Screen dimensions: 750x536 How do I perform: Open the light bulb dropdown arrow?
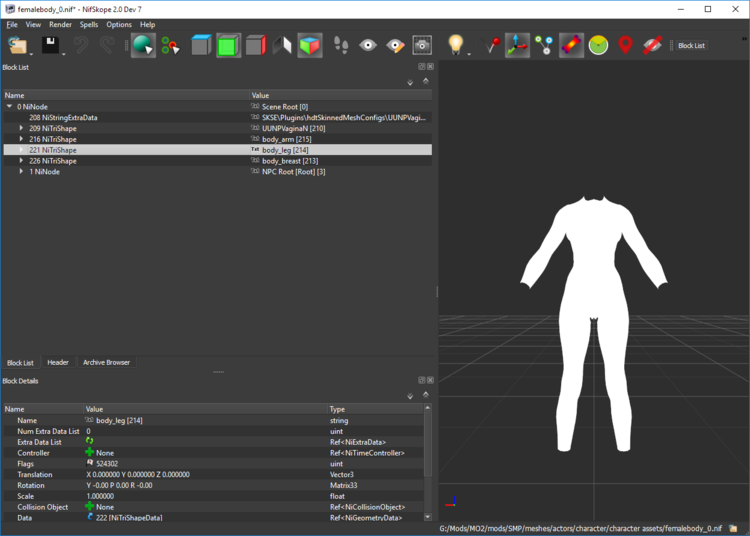click(x=469, y=54)
